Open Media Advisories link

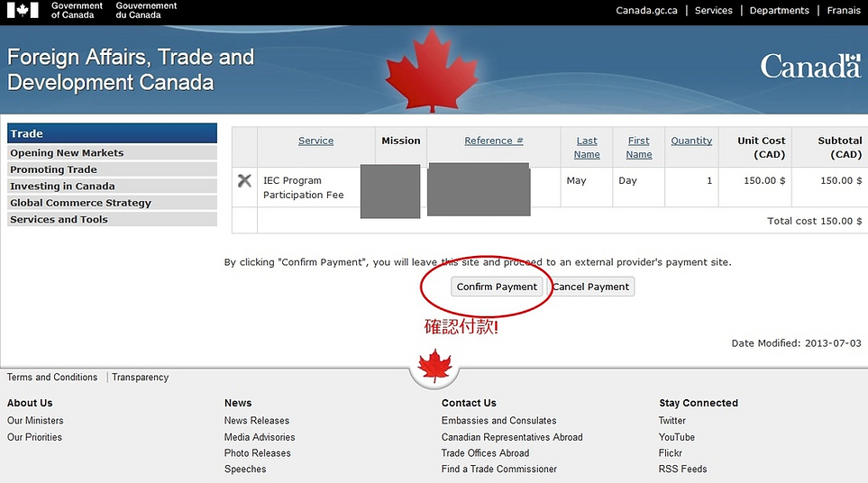click(x=260, y=437)
